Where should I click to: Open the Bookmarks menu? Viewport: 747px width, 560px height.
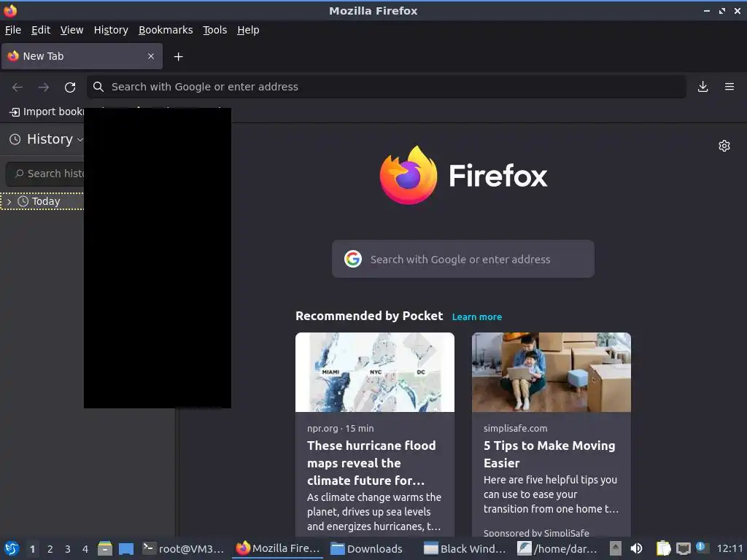coord(166,30)
